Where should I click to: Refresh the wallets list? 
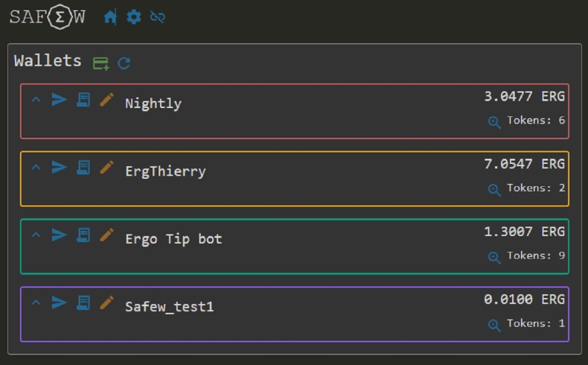point(124,63)
